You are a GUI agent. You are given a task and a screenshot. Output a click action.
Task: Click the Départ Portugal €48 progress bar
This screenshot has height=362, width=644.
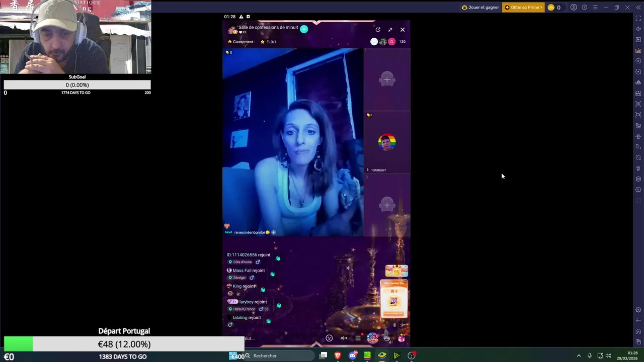click(124, 344)
